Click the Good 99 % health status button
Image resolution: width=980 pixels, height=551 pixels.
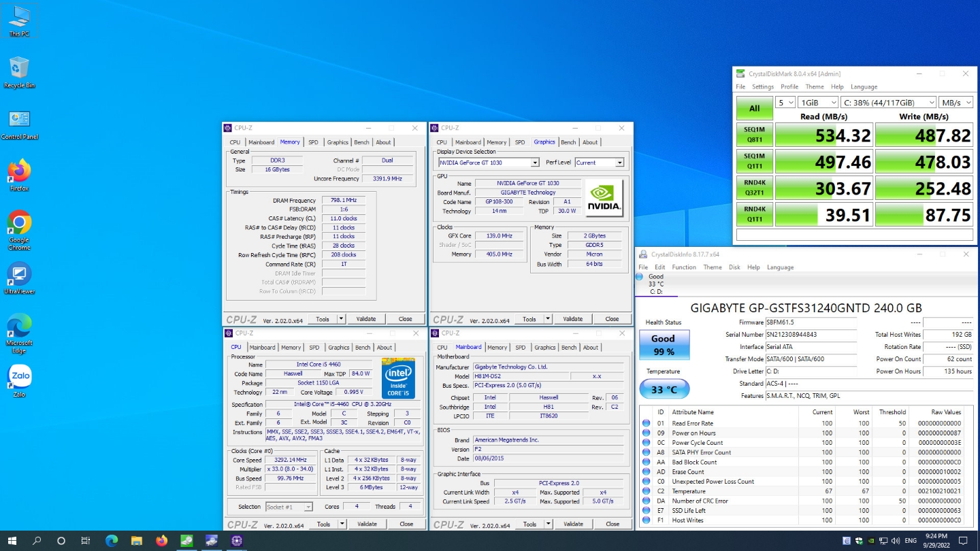663,345
